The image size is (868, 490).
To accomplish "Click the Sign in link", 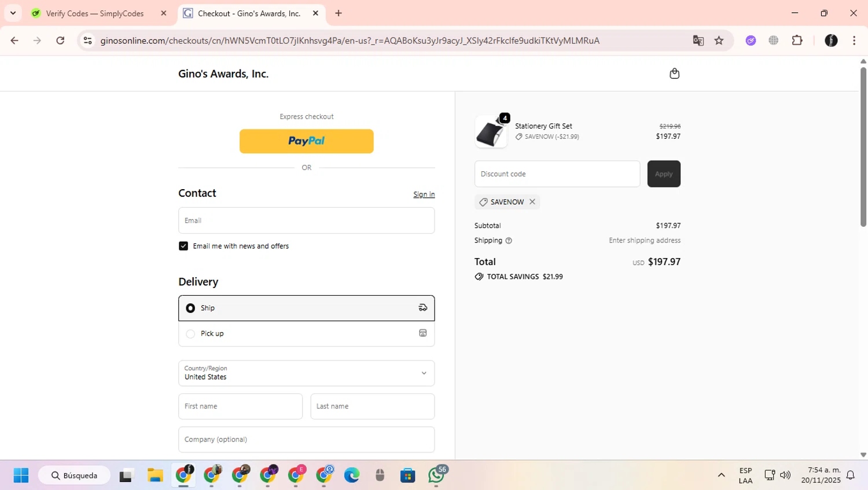I will (424, 194).
